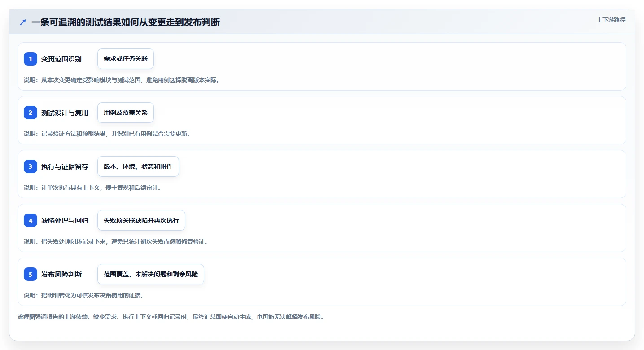Click the description starting 让单次执行具有上下文
This screenshot has height=350, width=644.
[92, 188]
